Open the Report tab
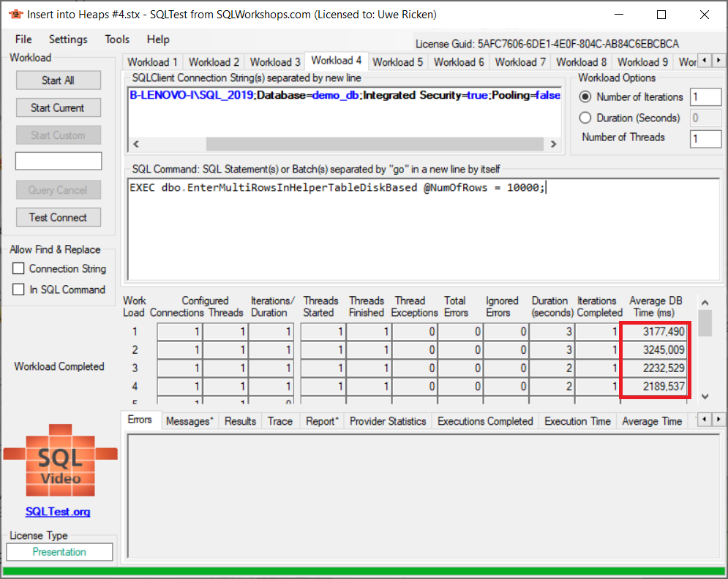The height and width of the screenshot is (579, 728). (322, 421)
